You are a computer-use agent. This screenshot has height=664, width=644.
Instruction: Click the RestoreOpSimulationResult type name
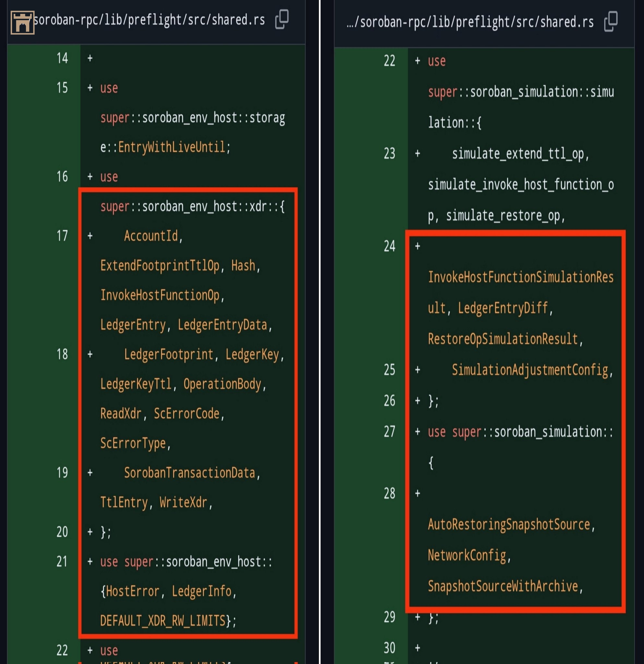503,339
